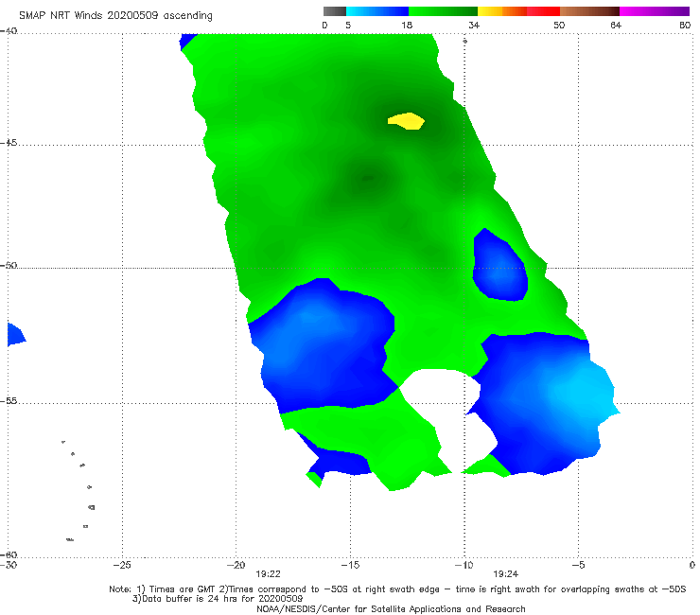Click the green segment of the wind color bar
The width and height of the screenshot is (700, 615).
click(443, 11)
